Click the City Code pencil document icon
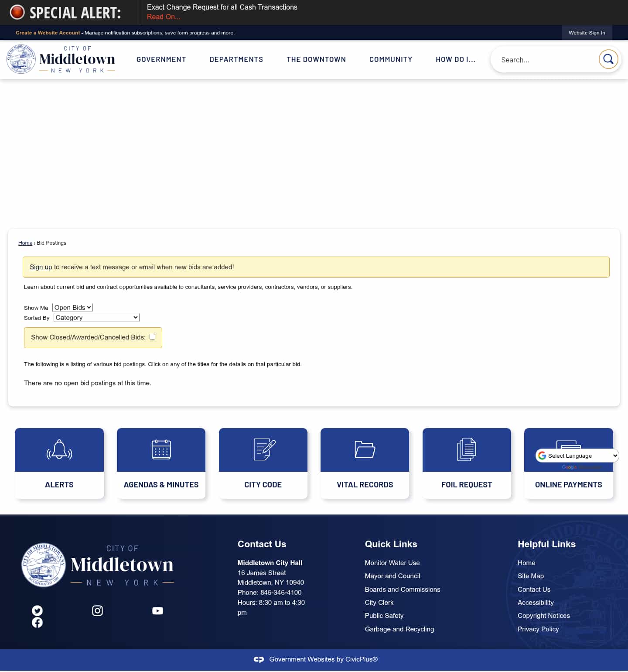Image resolution: width=628 pixels, height=672 pixels. click(263, 450)
